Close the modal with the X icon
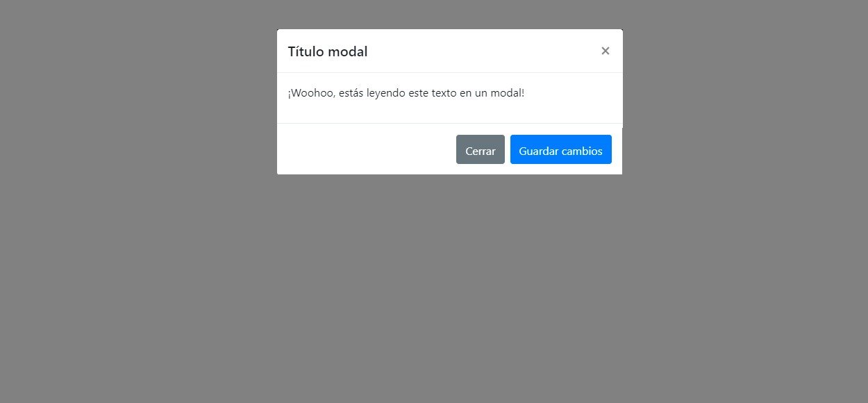The height and width of the screenshot is (403, 868). tap(606, 51)
